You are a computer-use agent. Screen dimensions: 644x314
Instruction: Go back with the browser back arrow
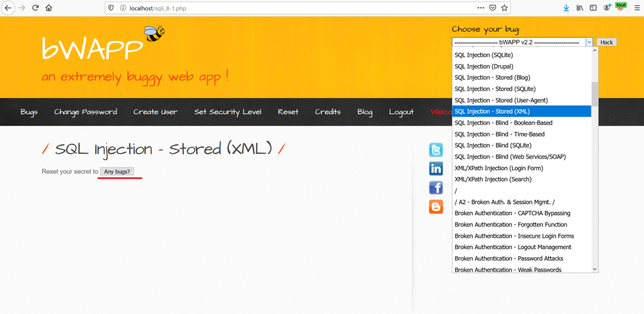pos(8,8)
